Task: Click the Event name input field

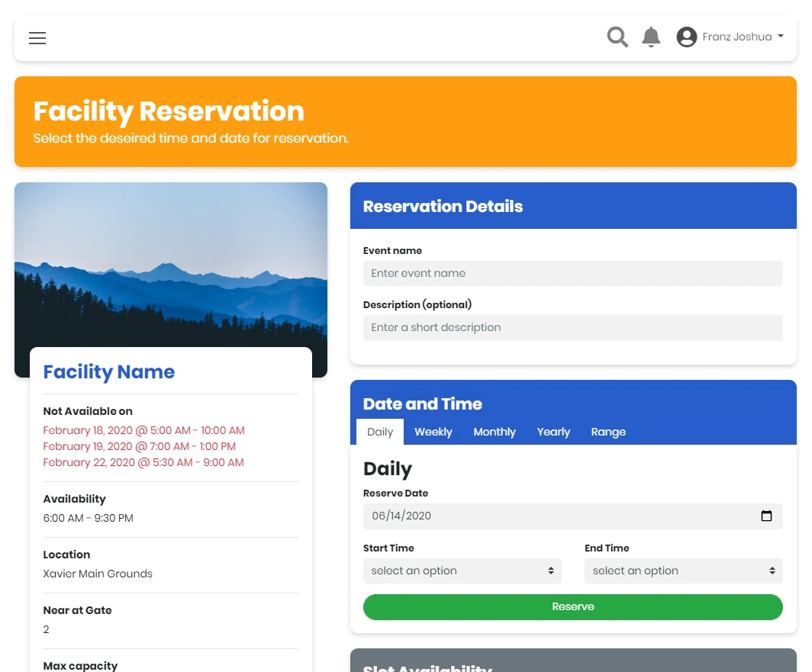Action: coord(572,273)
